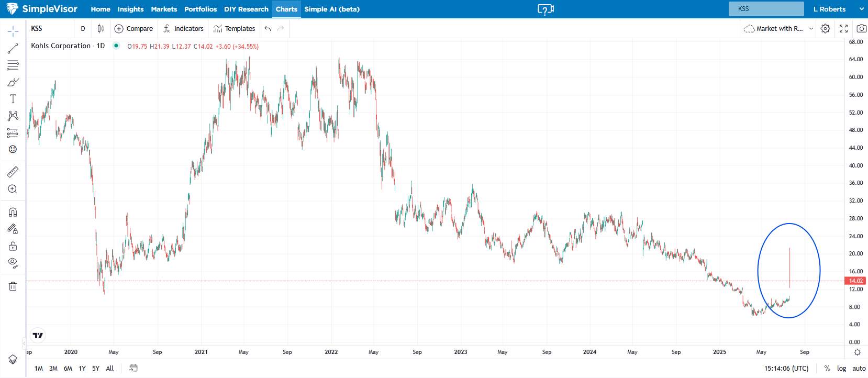Click the 15:14:06 (UTC) timezone selector
This screenshot has width=868, height=378.
coord(786,368)
